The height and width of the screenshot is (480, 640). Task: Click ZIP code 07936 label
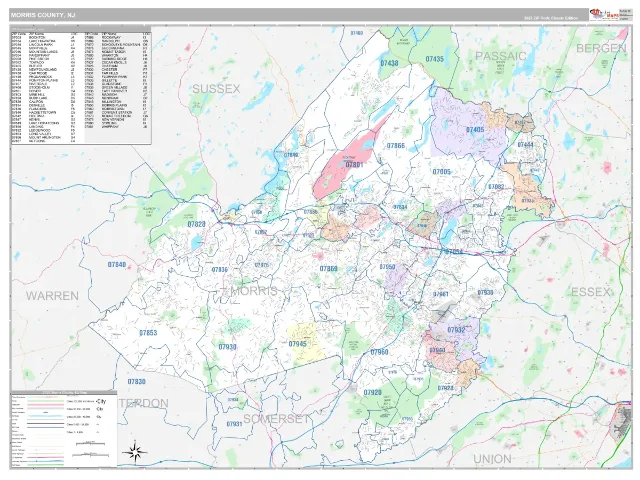[x=485, y=293]
